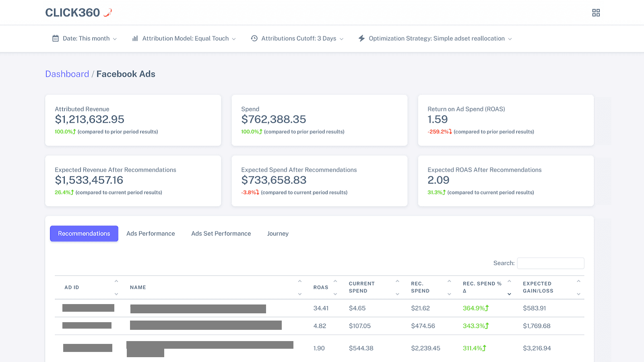644x362 pixels.
Task: Click the Recommendations button
Action: pyautogui.click(x=84, y=233)
